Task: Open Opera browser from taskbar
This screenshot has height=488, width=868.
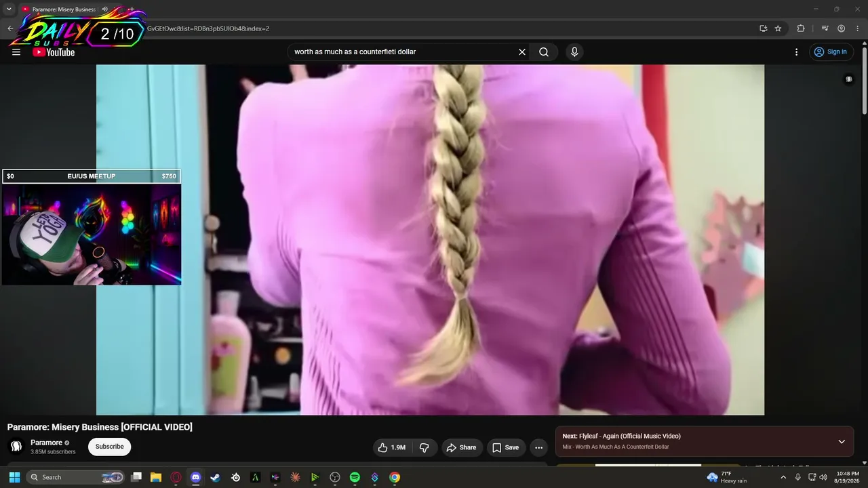Action: (176, 477)
